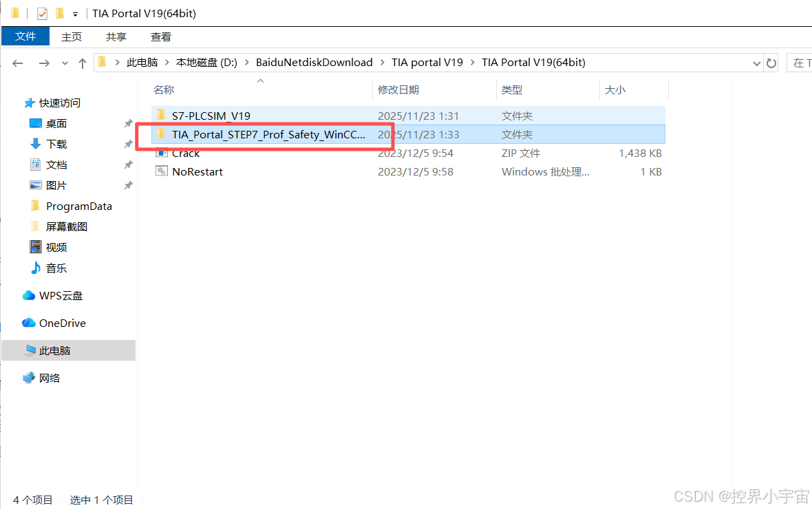The width and height of the screenshot is (812, 510).
Task: Open the recent locations dropdown arrow
Action: tap(65, 63)
